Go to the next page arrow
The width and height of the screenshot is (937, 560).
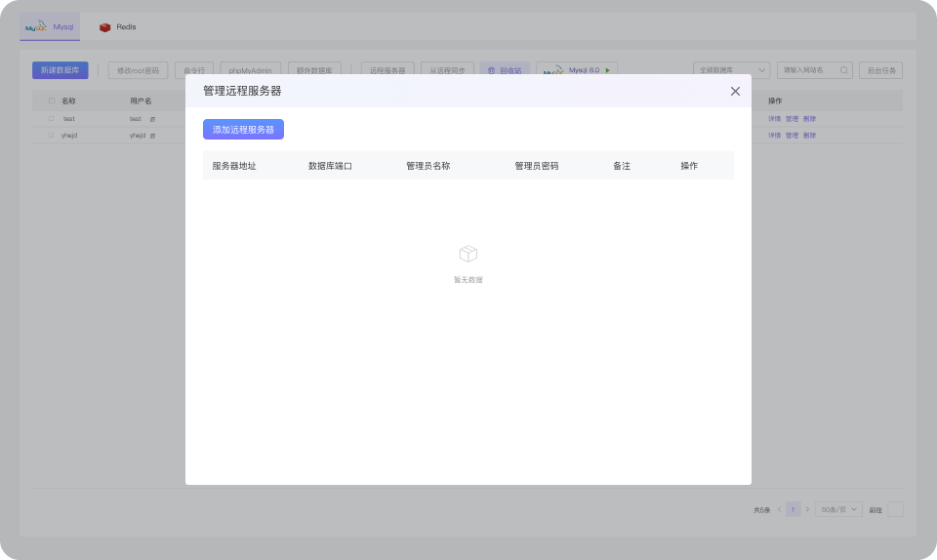pos(807,509)
